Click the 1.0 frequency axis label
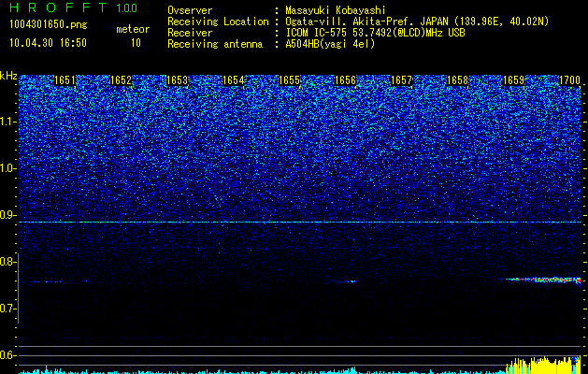This screenshot has width=588, height=374. pos(8,168)
